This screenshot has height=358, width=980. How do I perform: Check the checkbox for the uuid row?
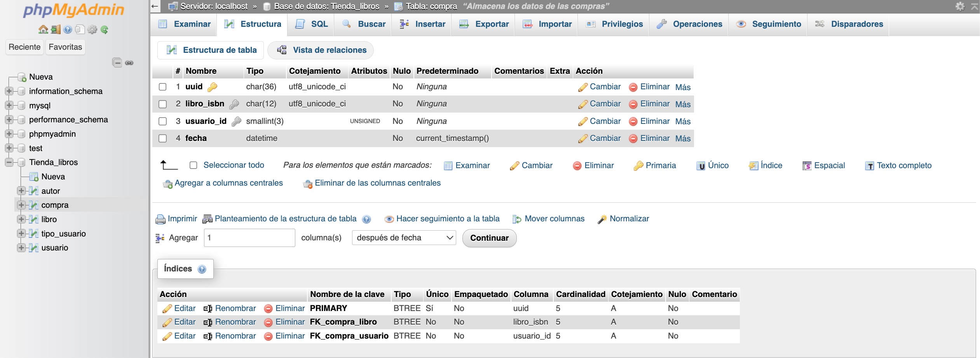(x=163, y=86)
